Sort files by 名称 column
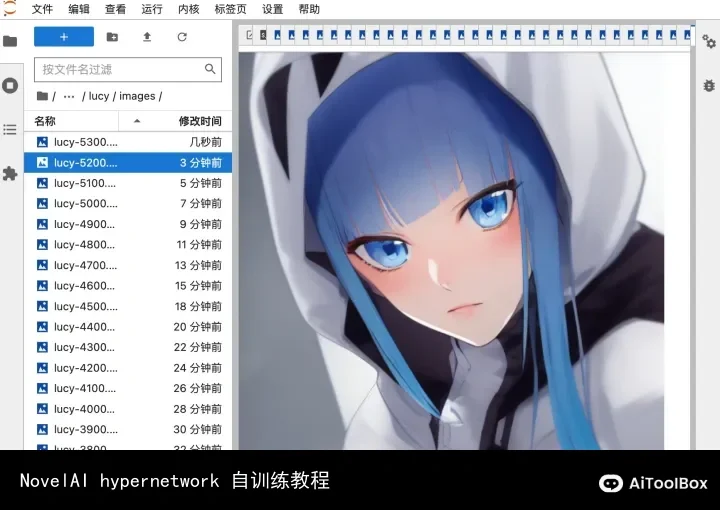 pyautogui.click(x=45, y=121)
